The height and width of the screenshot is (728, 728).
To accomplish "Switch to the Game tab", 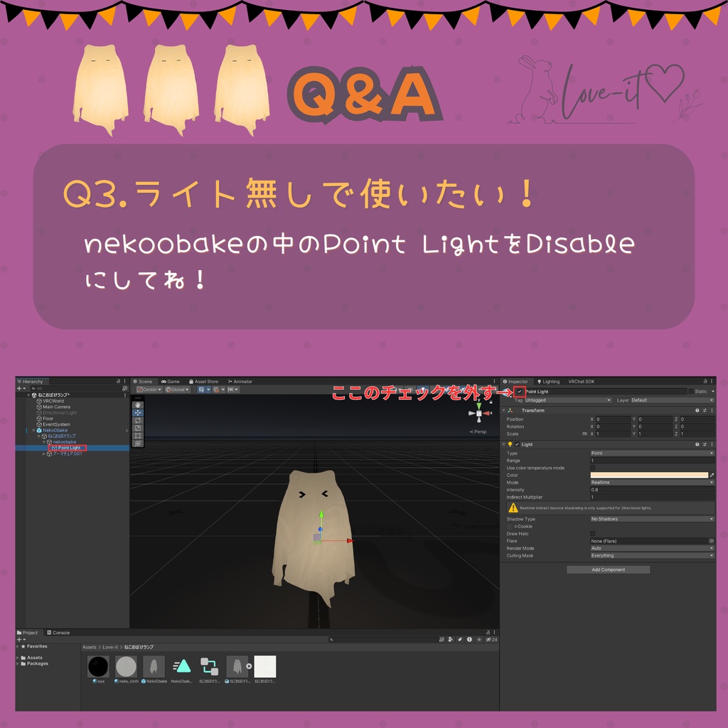I will point(171,381).
